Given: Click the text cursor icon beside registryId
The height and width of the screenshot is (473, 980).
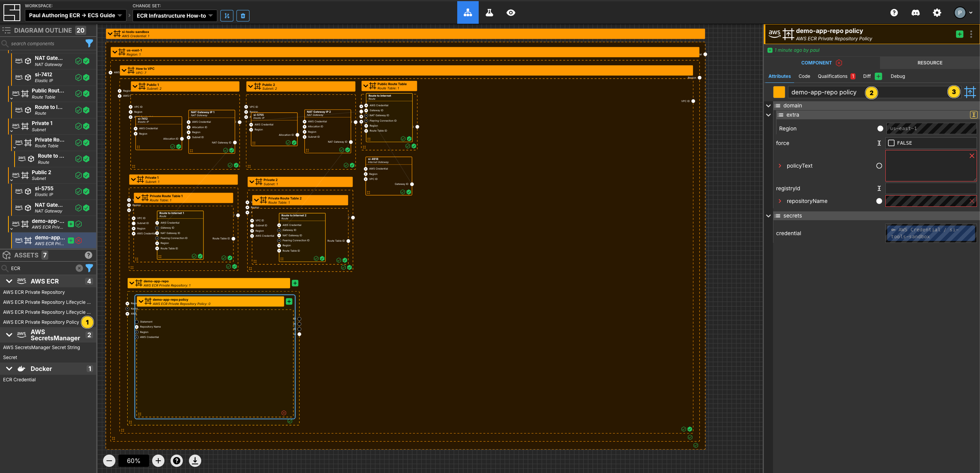Looking at the screenshot, I should (879, 188).
